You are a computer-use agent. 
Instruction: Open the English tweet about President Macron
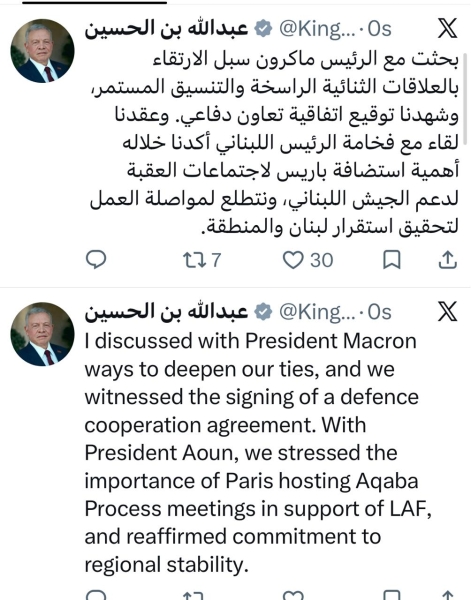[x=257, y=453]
